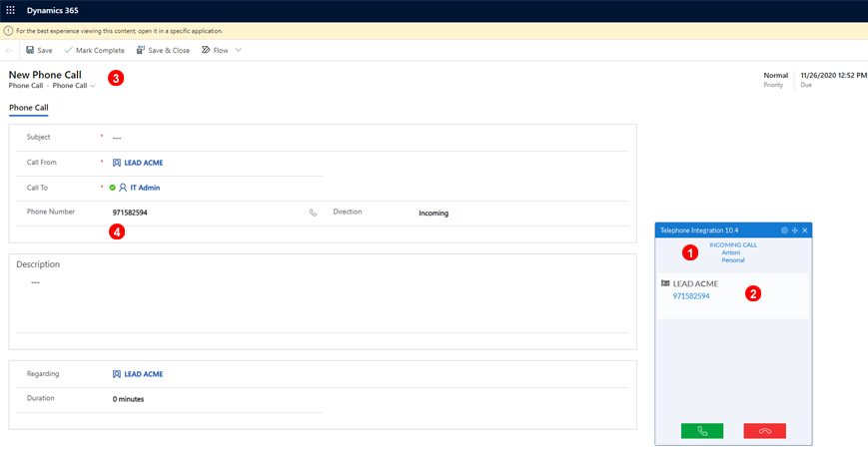The height and width of the screenshot is (450, 868).
Task: Answer the call with the green button
Action: (702, 431)
